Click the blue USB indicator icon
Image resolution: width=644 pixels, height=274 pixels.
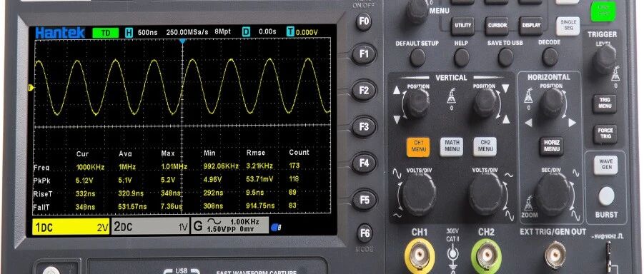[x=277, y=226]
